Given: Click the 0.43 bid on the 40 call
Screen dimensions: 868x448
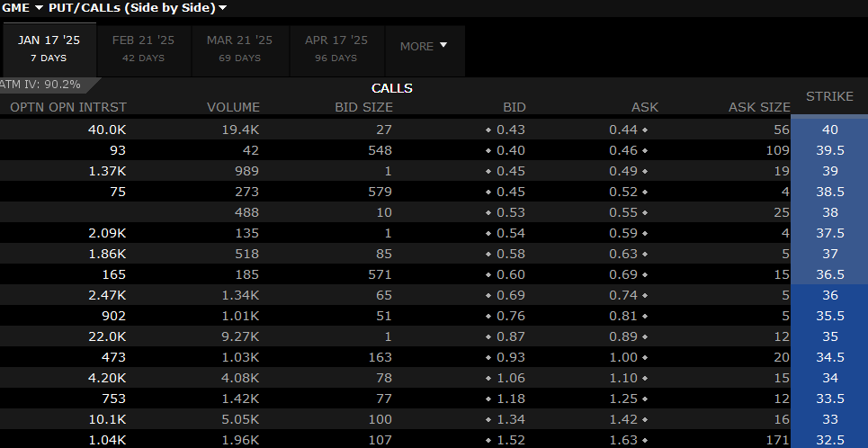Looking at the screenshot, I should [x=510, y=130].
